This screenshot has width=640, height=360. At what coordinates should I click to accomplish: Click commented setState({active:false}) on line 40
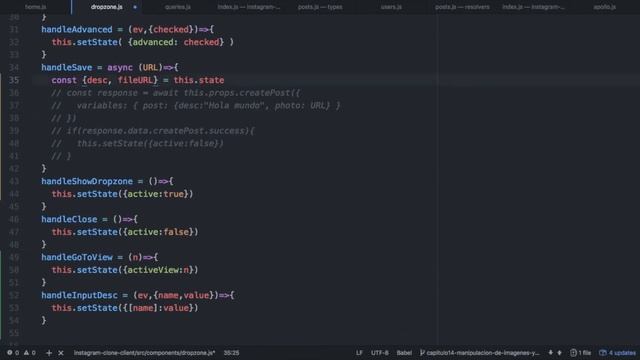150,143
